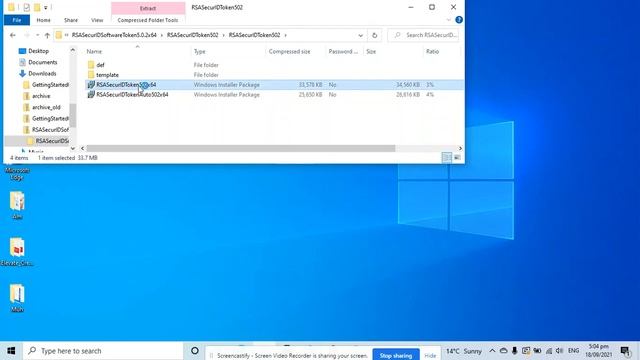Viewport: 640px width, 360px height.
Task: Open Microsoft Edge desktop shortcut
Action: 17,173
